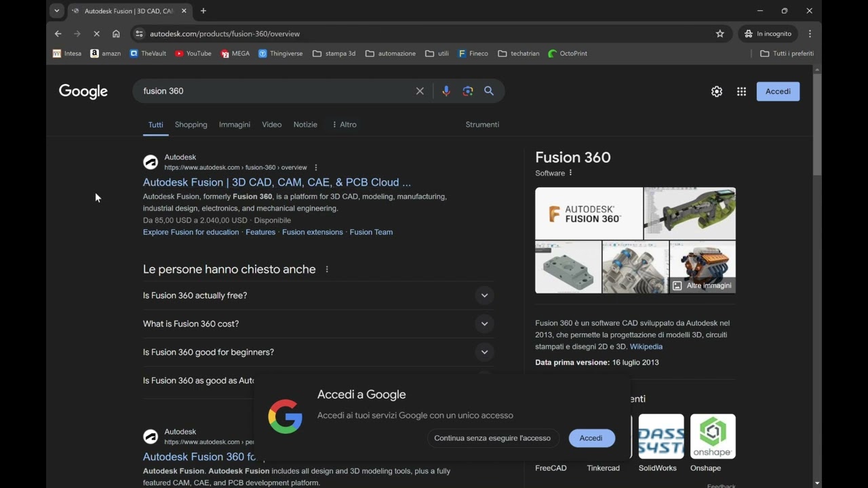Open TheVault bookmark
Screen dimensions: 868x488
tap(148, 54)
